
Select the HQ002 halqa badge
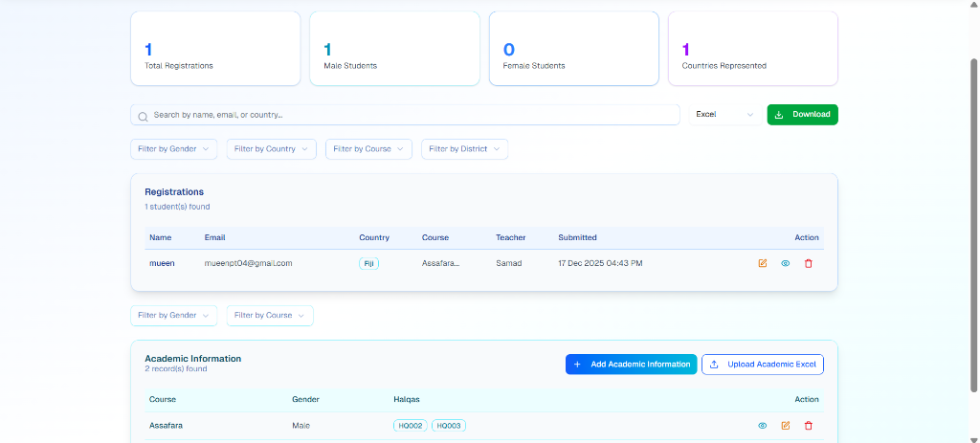(411, 426)
